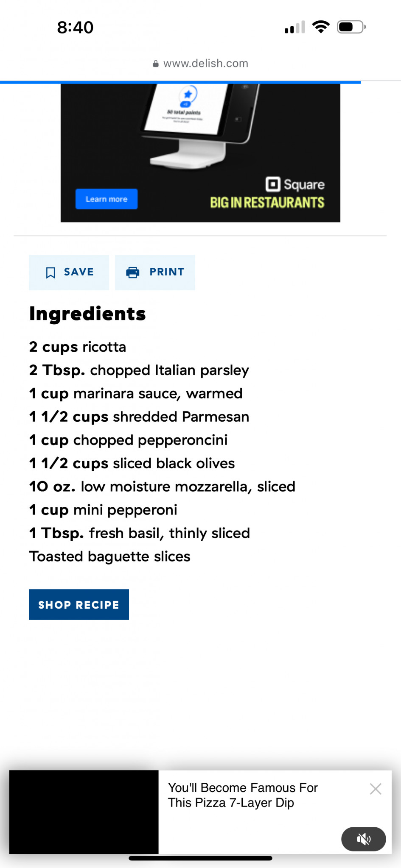
Task: Tap the video title Pizza 7-Layer Dip
Action: (243, 795)
